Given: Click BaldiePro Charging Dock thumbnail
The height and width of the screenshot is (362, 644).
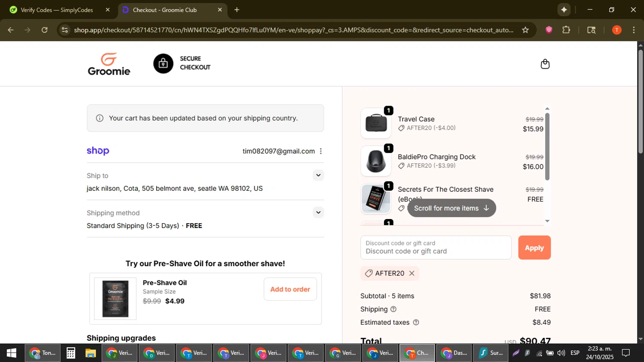Looking at the screenshot, I should [x=376, y=161].
